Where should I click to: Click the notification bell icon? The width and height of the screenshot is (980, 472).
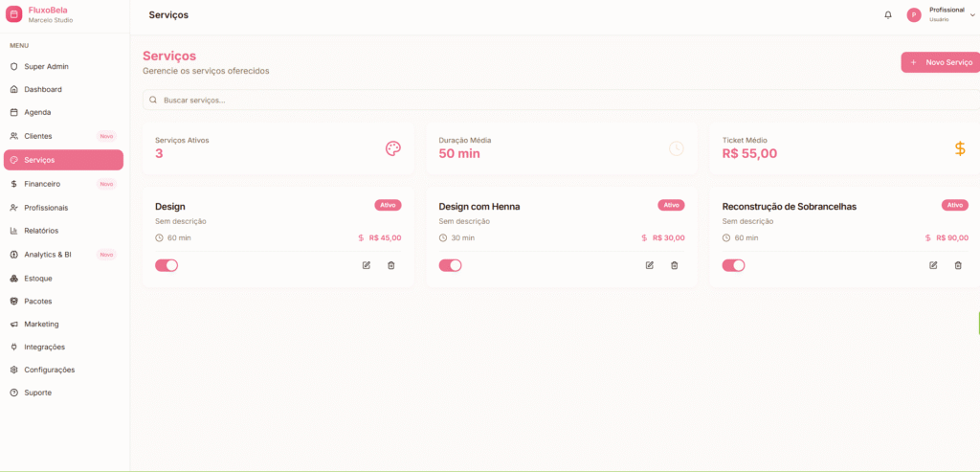pos(887,15)
